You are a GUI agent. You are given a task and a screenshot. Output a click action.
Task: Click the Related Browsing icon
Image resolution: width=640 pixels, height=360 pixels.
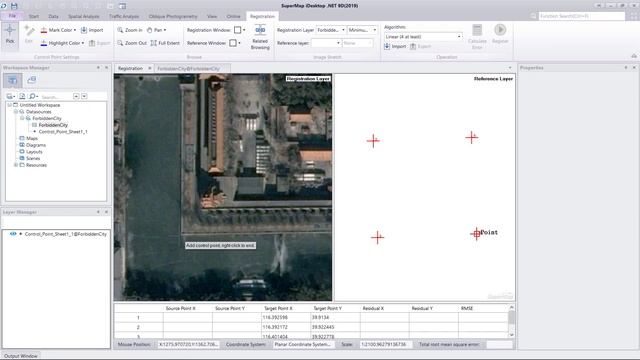pos(260,31)
